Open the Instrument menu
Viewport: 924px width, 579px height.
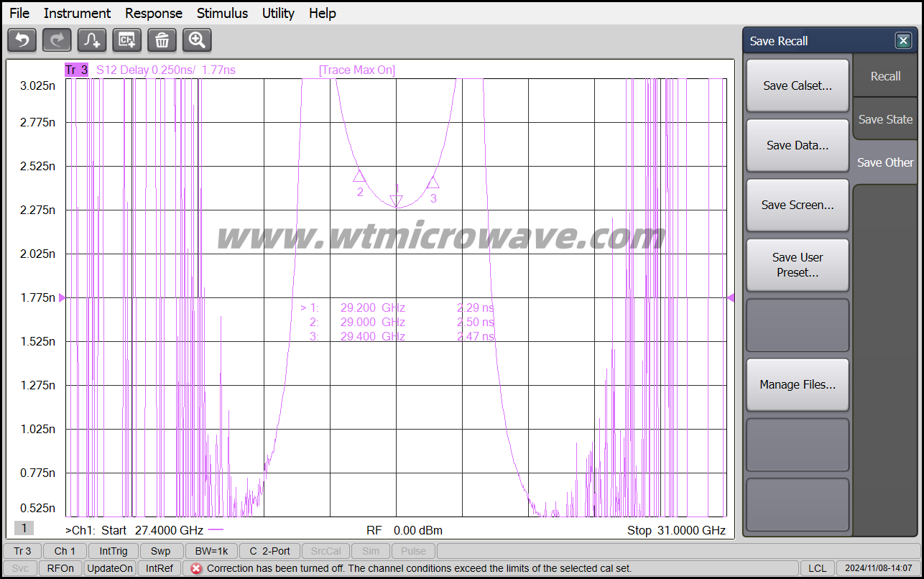pyautogui.click(x=77, y=13)
